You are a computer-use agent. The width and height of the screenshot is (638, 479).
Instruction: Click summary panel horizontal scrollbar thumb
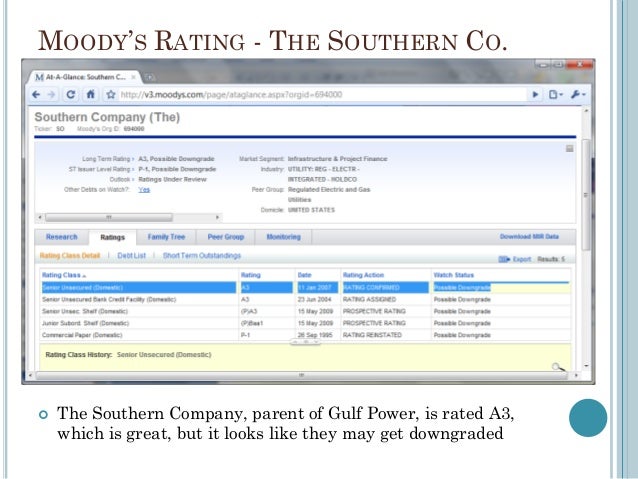(x=109, y=217)
